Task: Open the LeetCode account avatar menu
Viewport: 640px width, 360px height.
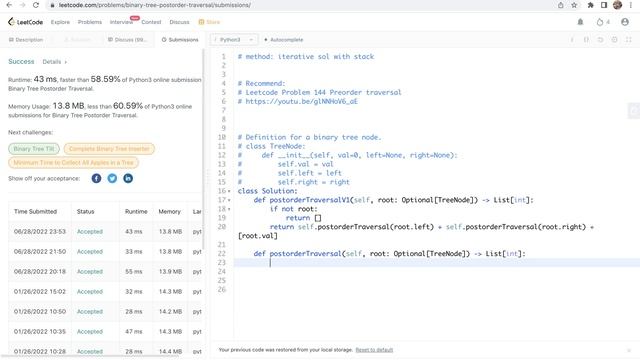Action: pos(624,22)
